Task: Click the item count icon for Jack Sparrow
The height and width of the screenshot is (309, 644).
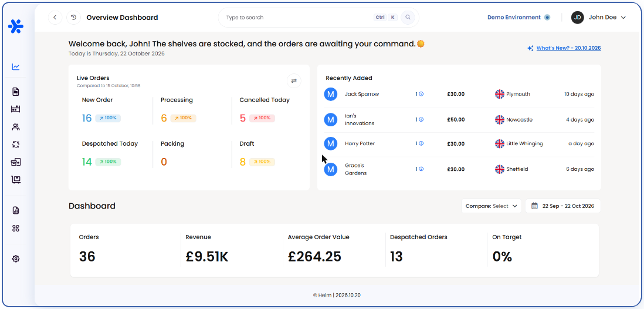Action: 420,94
